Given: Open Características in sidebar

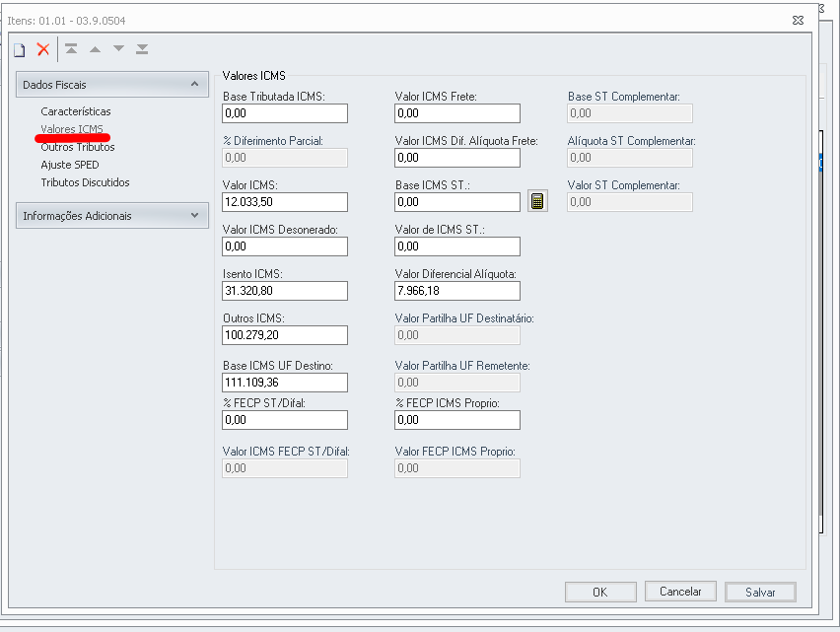Looking at the screenshot, I should pyautogui.click(x=76, y=111).
